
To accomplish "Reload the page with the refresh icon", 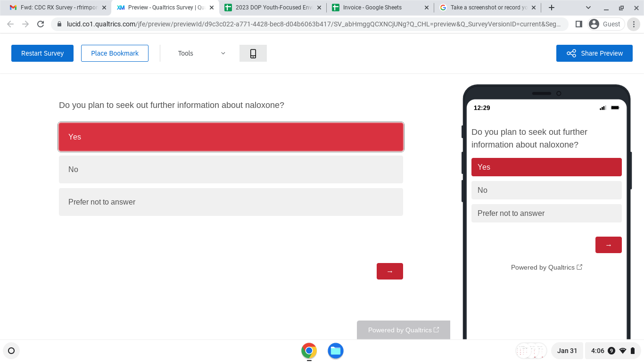I will click(x=41, y=24).
